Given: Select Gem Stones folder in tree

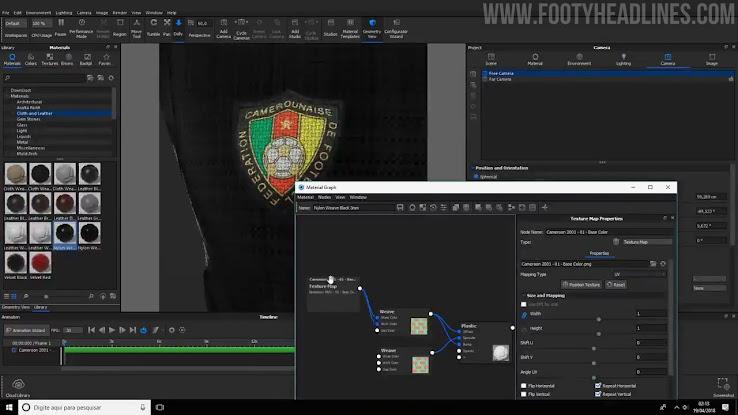Looking at the screenshot, I should [28, 119].
